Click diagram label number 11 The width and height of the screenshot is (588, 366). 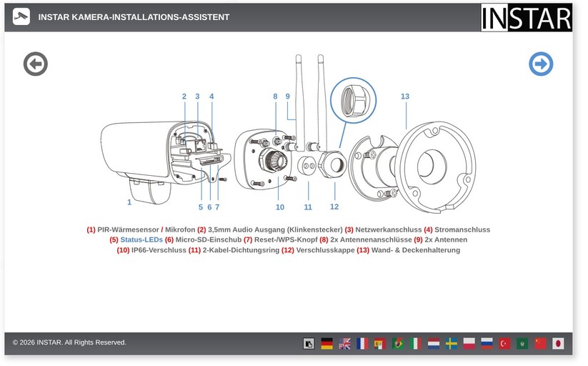[308, 207]
